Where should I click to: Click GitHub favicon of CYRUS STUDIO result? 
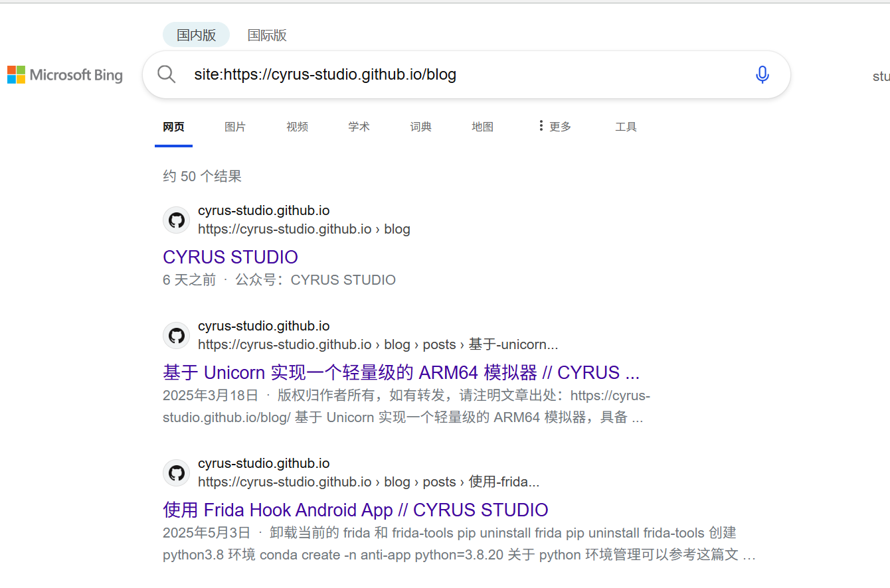176,220
